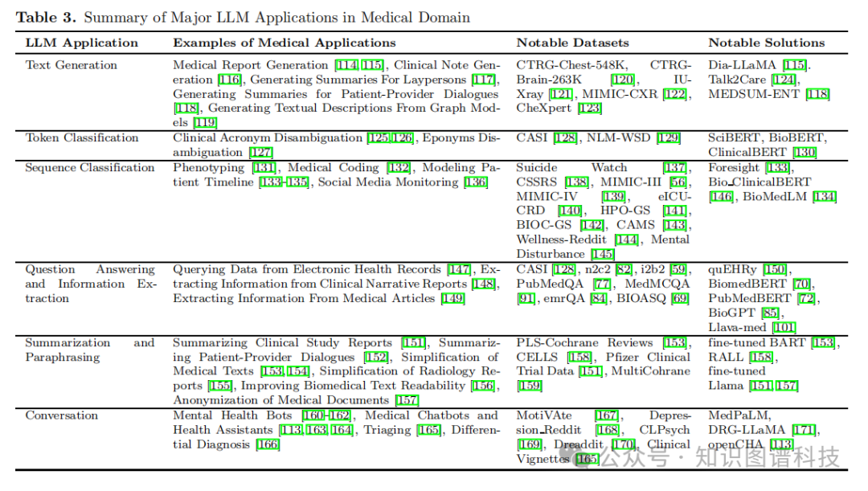This screenshot has height=491, width=868.
Task: Open citation 131 after Phenotyping
Action: 264,168
